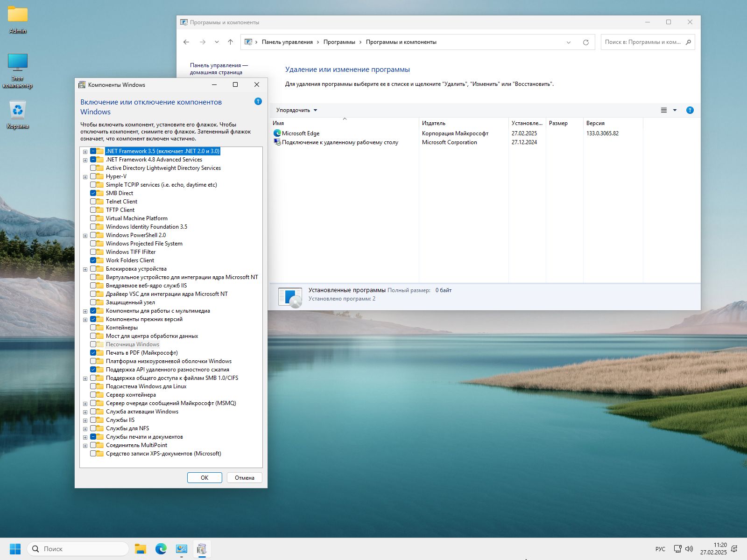Image resolution: width=747 pixels, height=560 pixels.
Task: Go up one level in the address bar
Action: (x=230, y=42)
